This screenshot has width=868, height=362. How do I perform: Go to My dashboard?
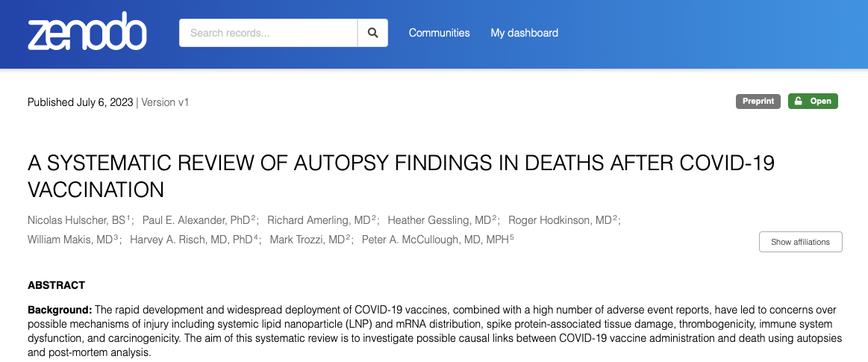click(524, 33)
